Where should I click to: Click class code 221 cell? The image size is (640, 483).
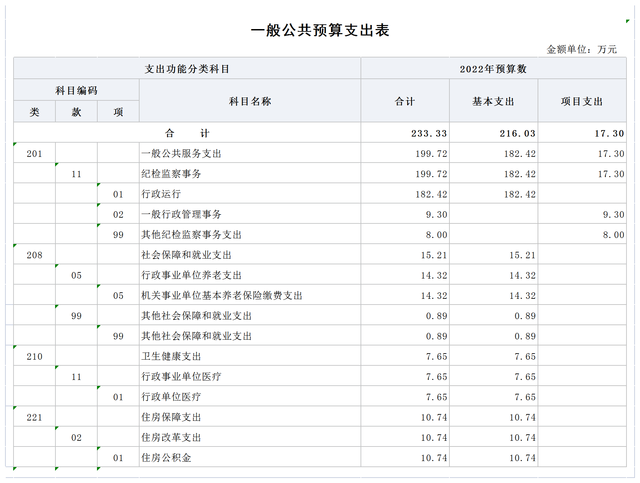34,417
